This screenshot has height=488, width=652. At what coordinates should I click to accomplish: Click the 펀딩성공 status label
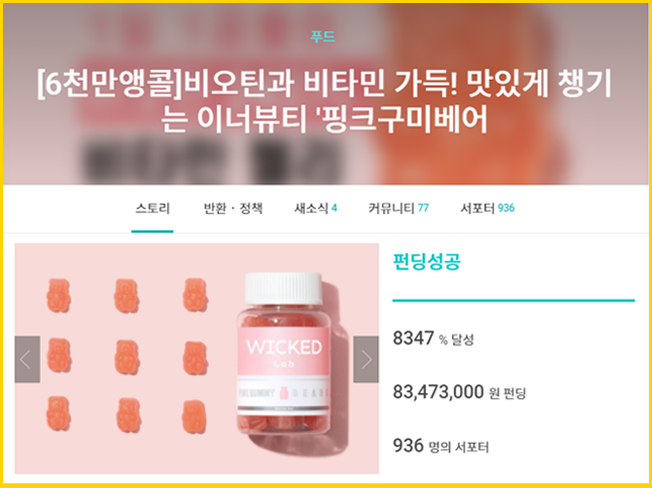[427, 261]
